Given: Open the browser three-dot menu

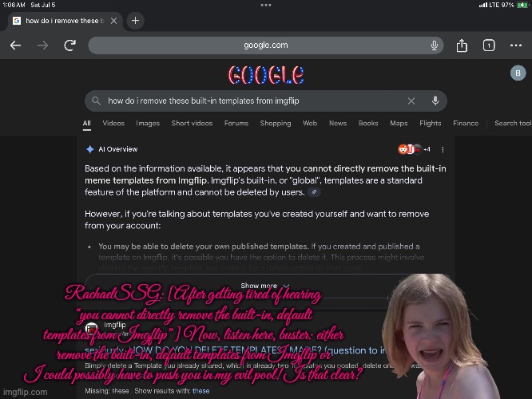Looking at the screenshot, I should [x=516, y=45].
